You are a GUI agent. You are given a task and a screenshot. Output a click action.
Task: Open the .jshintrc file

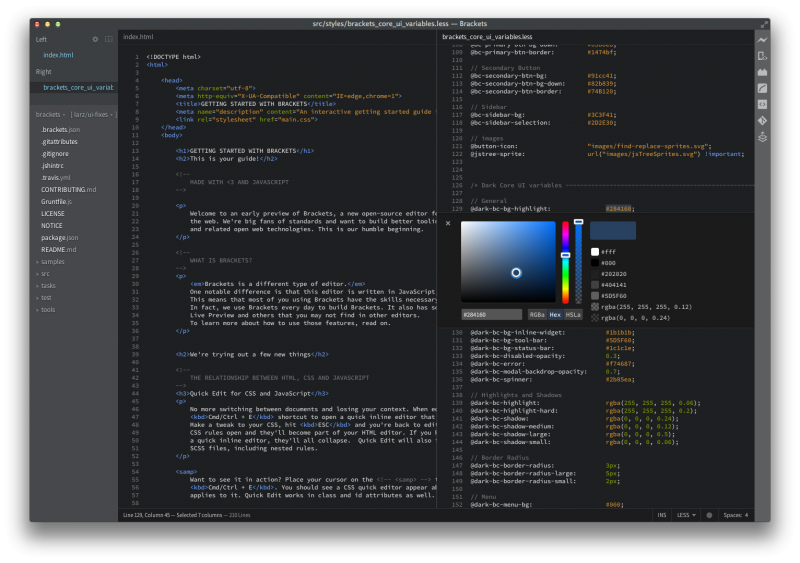click(x=53, y=166)
